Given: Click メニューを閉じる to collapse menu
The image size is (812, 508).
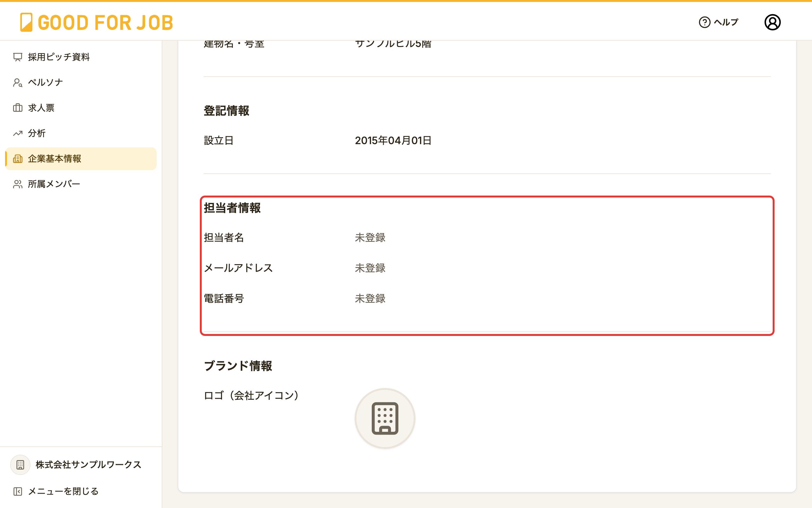Looking at the screenshot, I should [63, 491].
